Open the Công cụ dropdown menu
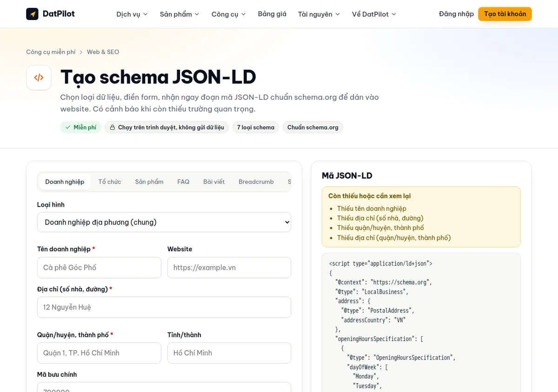Viewport: 558px width, 392px height. point(229,14)
